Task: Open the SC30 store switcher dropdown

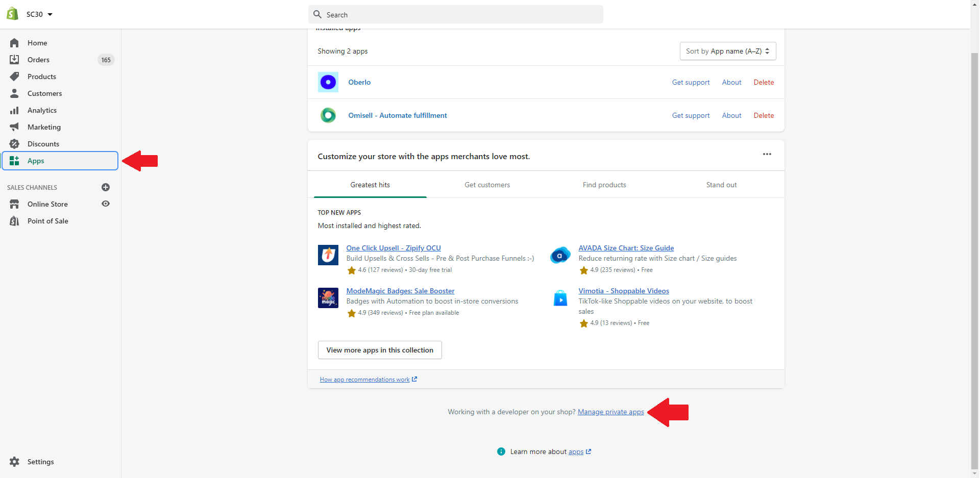Action: [x=39, y=14]
